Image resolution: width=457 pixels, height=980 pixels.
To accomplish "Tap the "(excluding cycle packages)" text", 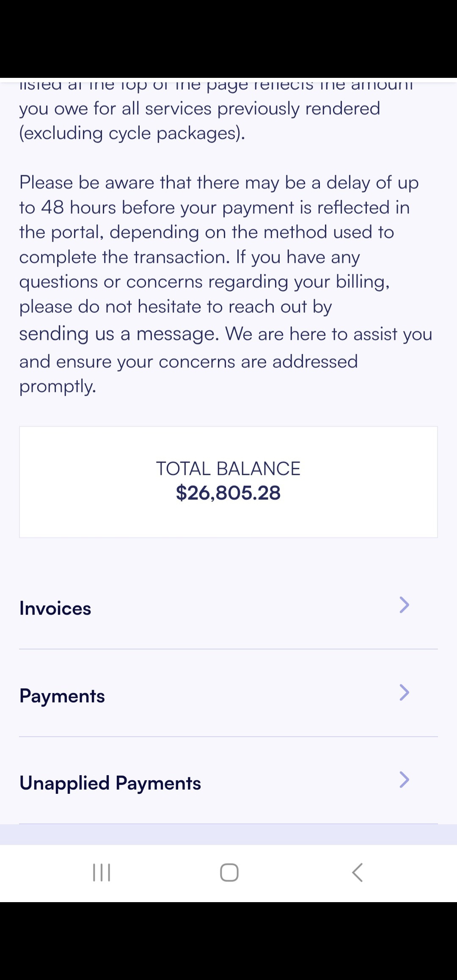I will click(132, 133).
